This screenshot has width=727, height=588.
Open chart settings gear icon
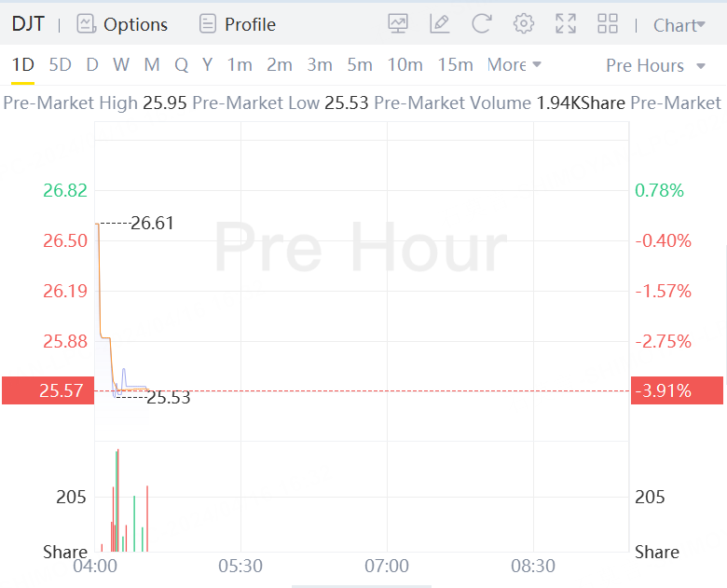[x=524, y=23]
